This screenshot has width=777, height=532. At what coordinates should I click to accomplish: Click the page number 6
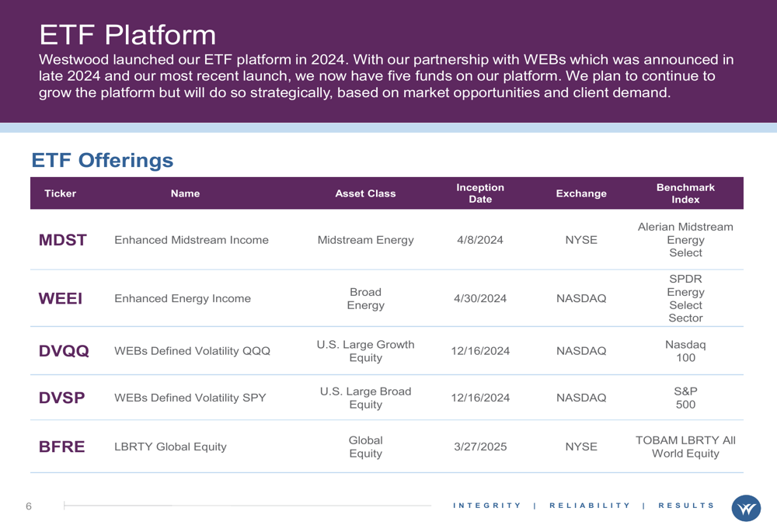[x=28, y=506]
